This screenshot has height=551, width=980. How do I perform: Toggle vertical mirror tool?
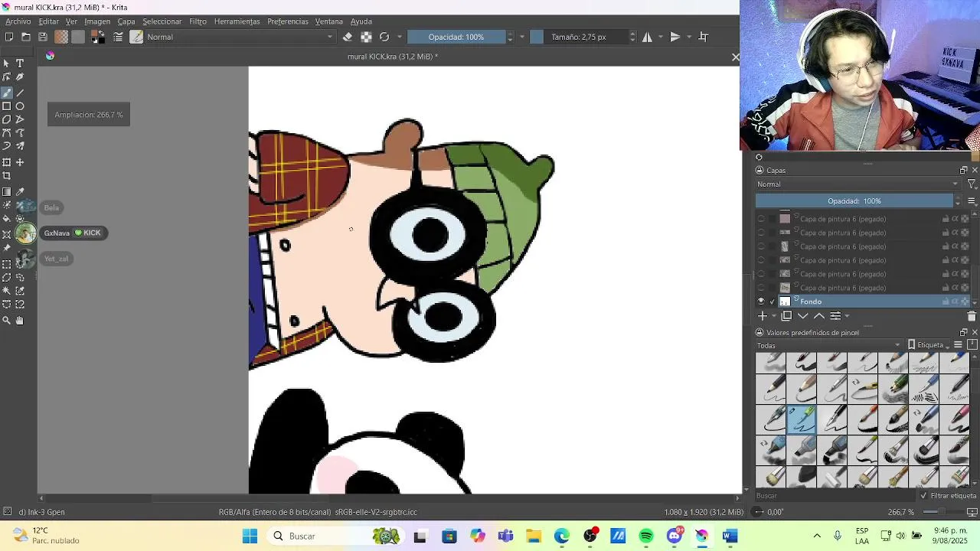click(x=675, y=37)
